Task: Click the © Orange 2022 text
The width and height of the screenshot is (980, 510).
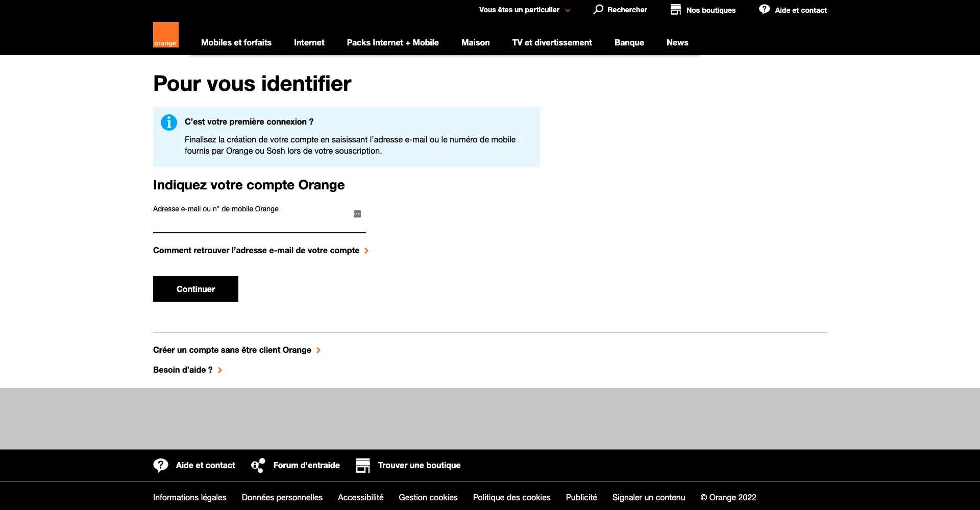Action: pos(728,497)
